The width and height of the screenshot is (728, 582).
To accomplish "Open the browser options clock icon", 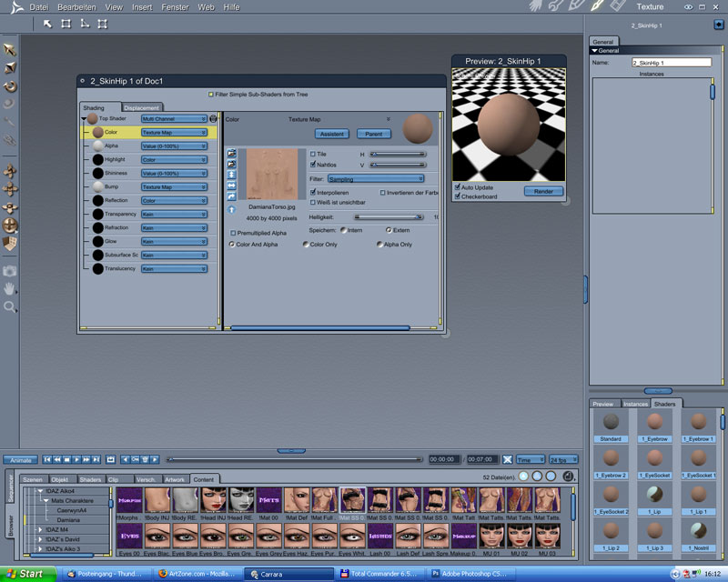I will pos(568,477).
